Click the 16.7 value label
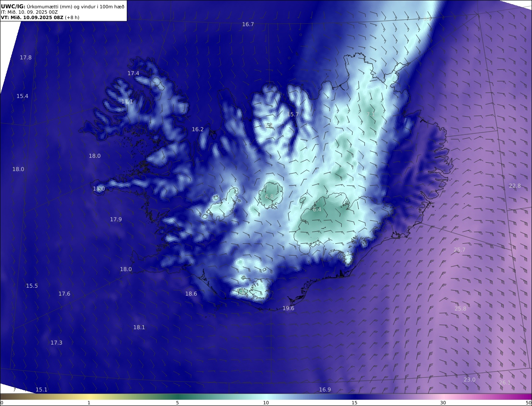Image resolution: width=532 pixels, height=406 pixels. point(248,24)
